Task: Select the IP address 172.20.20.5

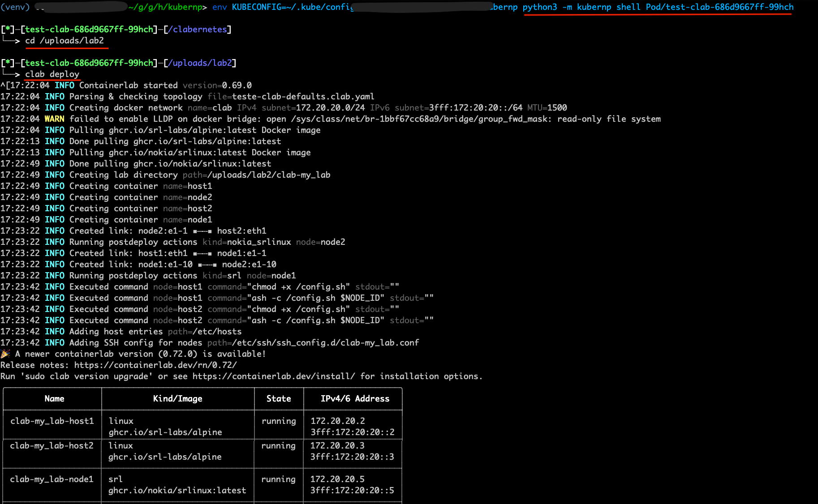Action: tap(337, 479)
